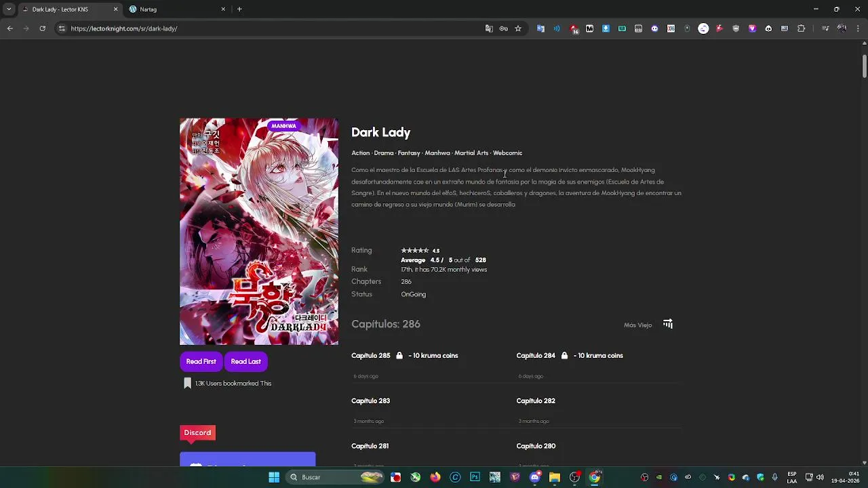Viewport: 868px width, 488px height.
Task: Click the page vertical scrollbar thumb
Action: [865, 66]
